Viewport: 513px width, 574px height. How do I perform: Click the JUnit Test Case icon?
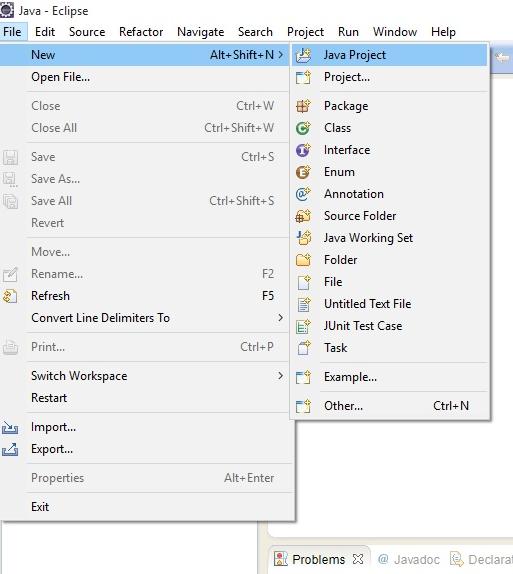(303, 326)
